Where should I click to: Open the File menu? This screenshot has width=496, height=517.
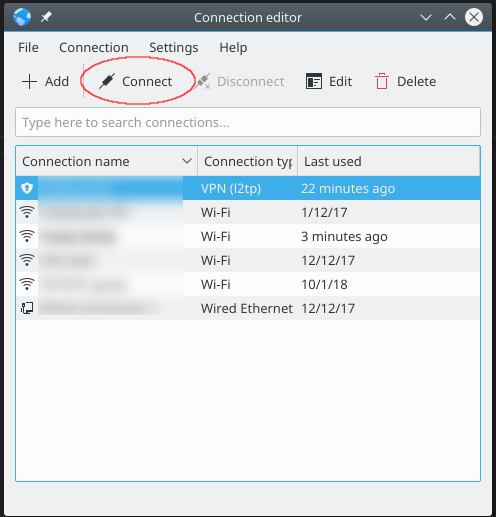coord(28,48)
